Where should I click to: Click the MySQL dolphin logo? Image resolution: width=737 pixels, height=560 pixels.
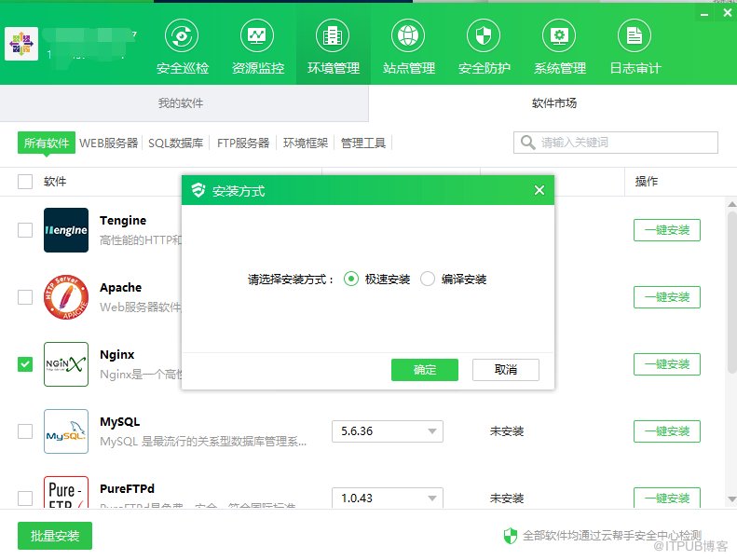[66, 431]
